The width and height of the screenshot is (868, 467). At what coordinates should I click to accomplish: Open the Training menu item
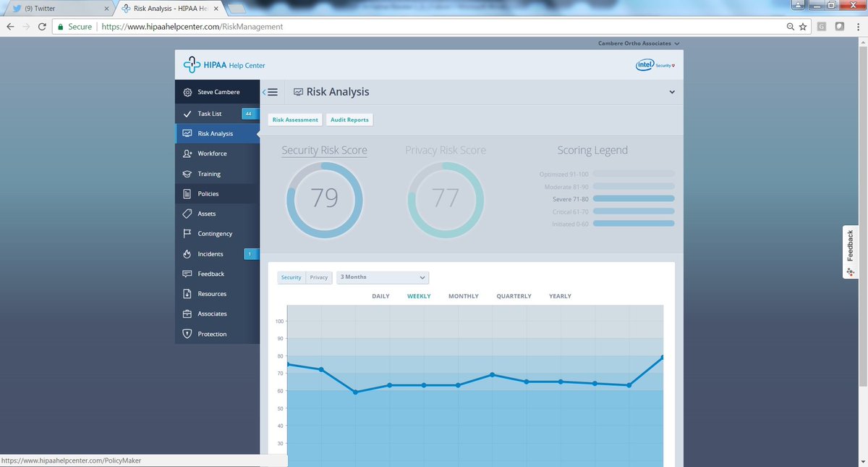click(217, 174)
